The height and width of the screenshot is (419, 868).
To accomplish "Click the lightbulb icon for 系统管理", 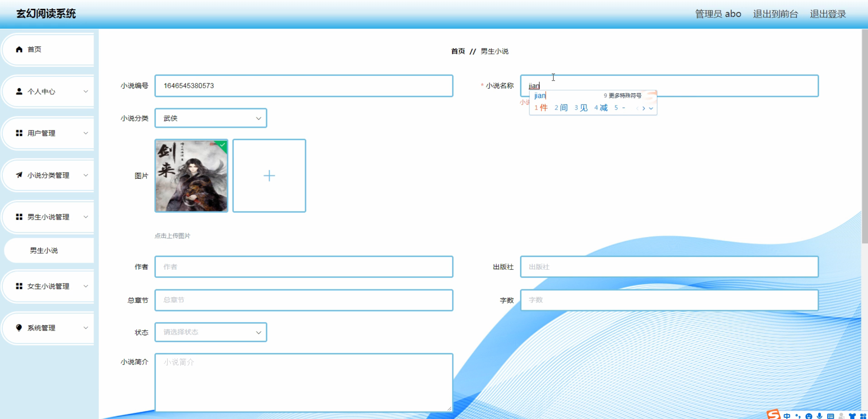I will pos(19,328).
